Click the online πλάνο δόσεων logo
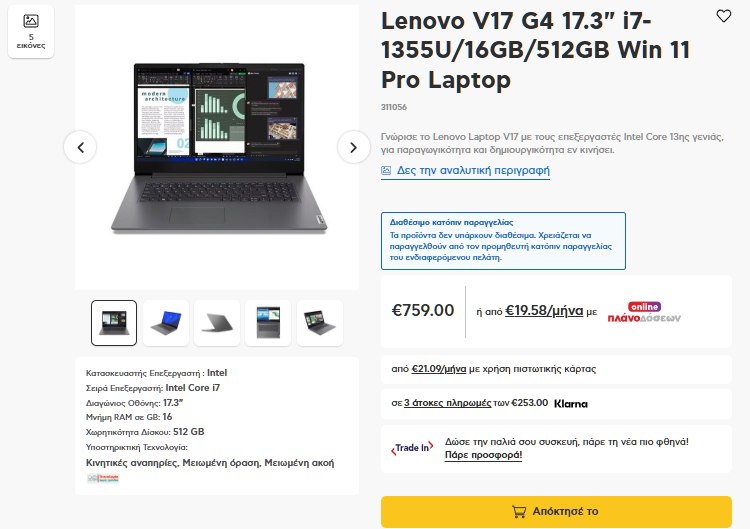Screen dimensions: 750x529 click(644, 312)
